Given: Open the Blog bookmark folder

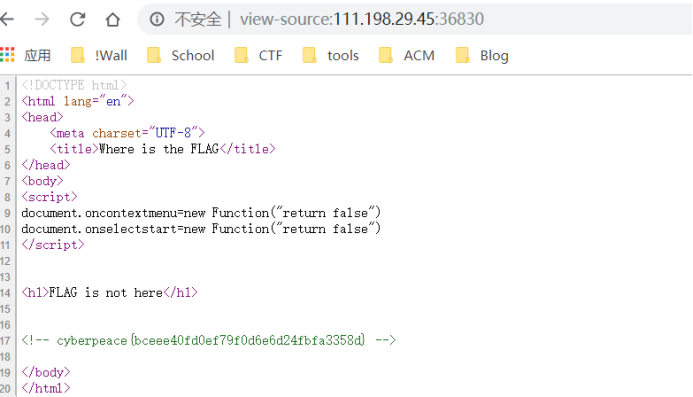Looking at the screenshot, I should click(x=482, y=55).
